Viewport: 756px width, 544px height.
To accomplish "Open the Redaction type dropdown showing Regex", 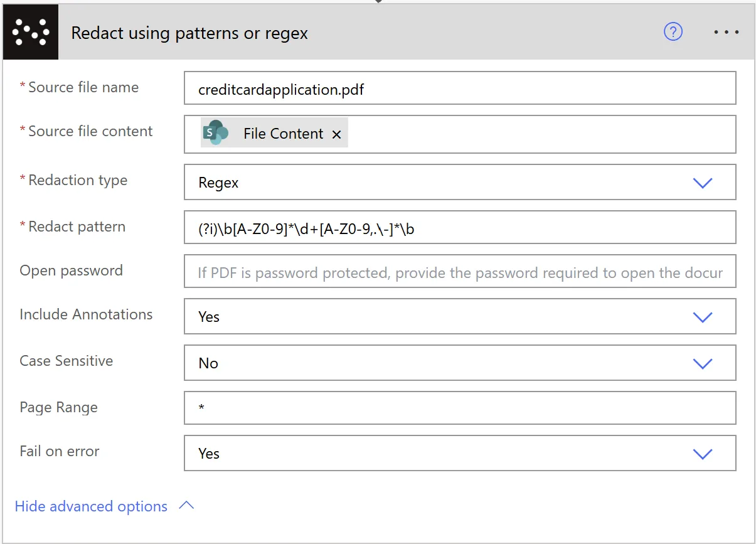I will point(460,182).
